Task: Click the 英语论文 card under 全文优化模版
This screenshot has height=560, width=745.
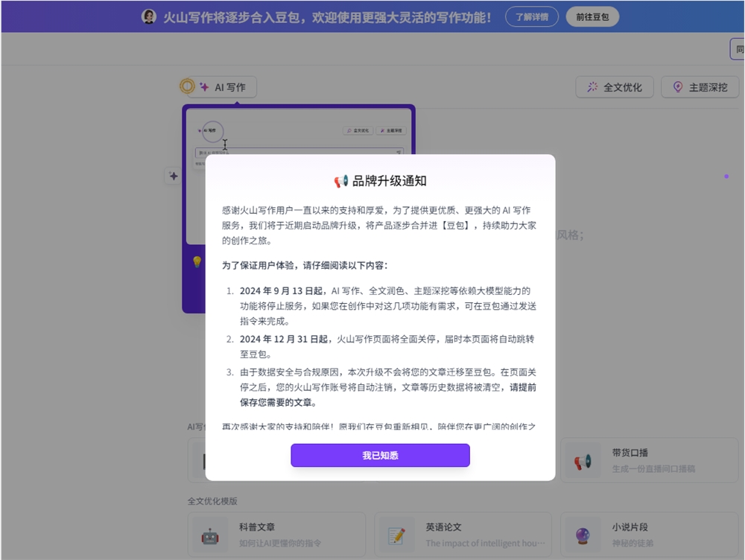Action: [461, 534]
